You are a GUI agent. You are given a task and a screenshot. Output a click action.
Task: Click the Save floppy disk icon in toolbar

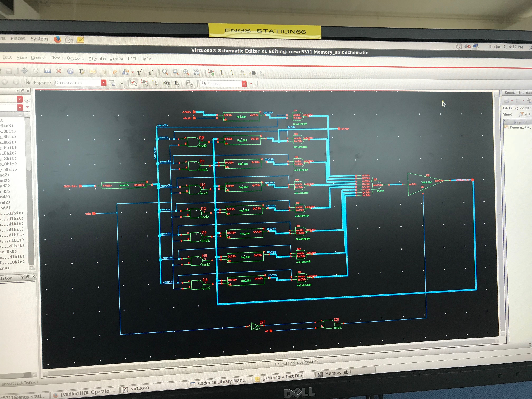pyautogui.click(x=9, y=71)
